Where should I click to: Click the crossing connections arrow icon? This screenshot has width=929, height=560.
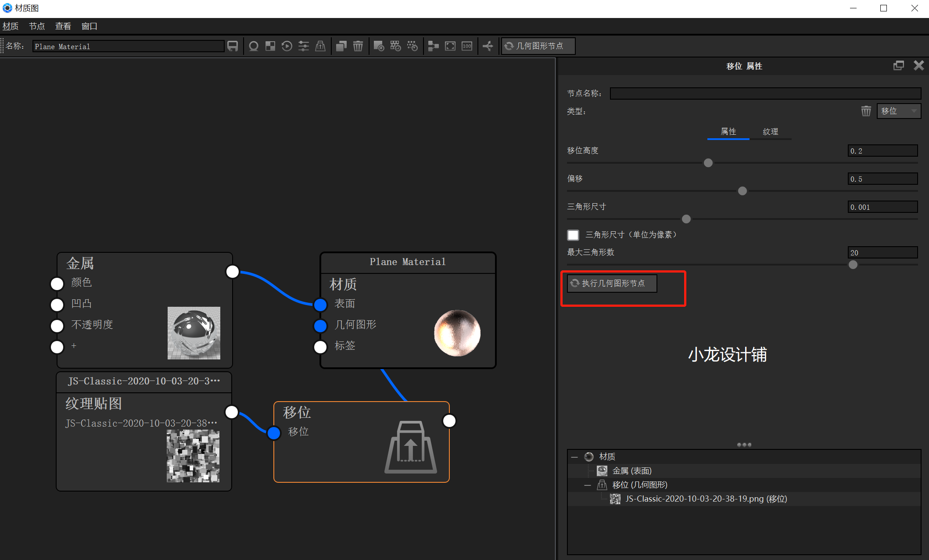[488, 46]
